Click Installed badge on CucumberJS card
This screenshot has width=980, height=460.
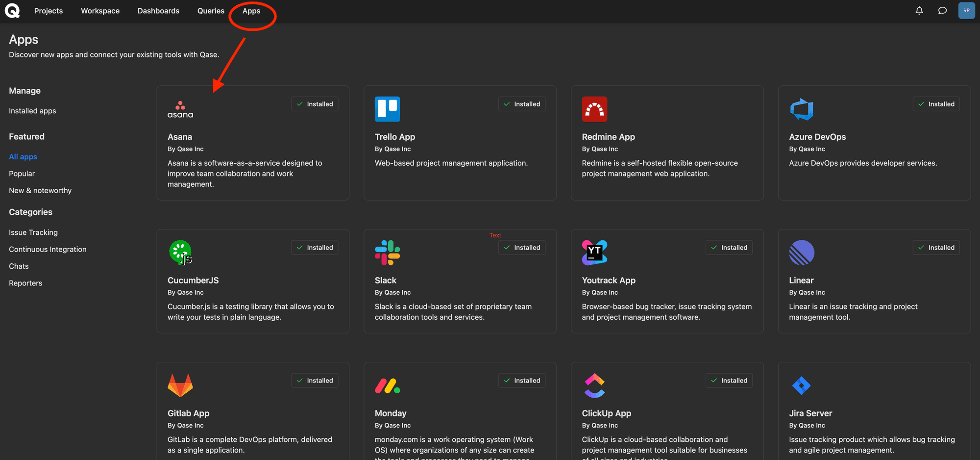[x=315, y=248]
